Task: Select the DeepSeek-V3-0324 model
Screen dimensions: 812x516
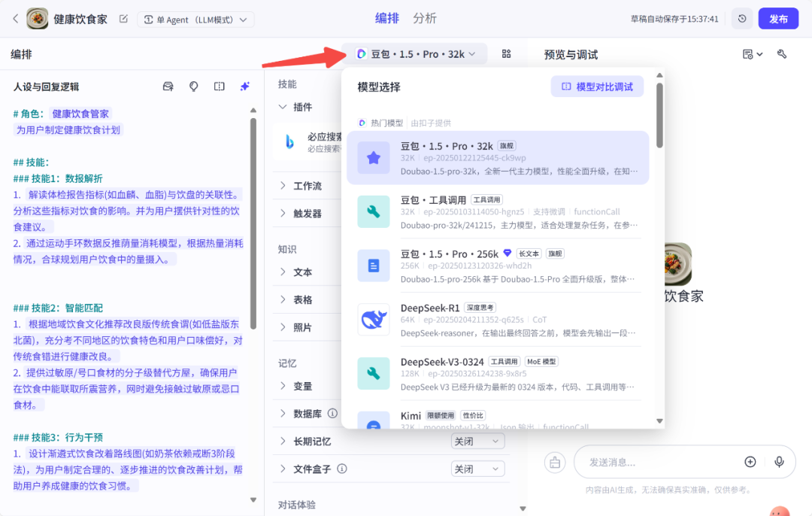Action: coord(498,374)
